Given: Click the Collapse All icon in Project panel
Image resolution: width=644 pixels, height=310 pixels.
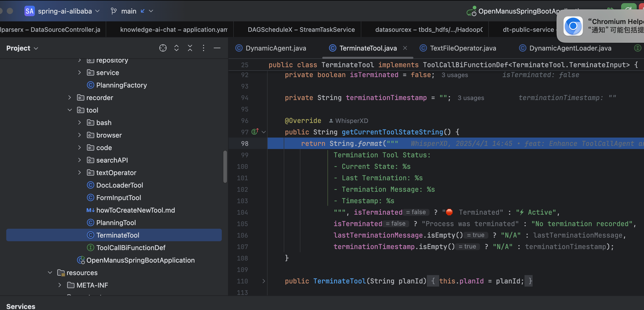Looking at the screenshot, I should pos(190,48).
